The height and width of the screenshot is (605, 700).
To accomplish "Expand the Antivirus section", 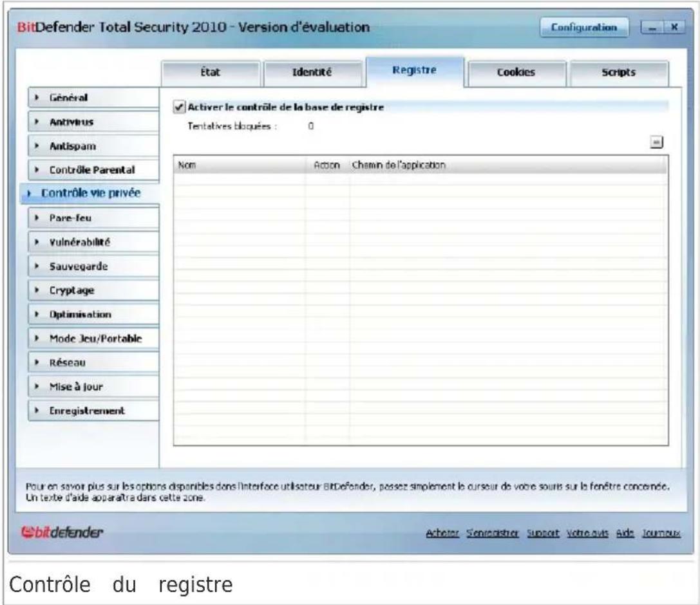I will (93, 122).
